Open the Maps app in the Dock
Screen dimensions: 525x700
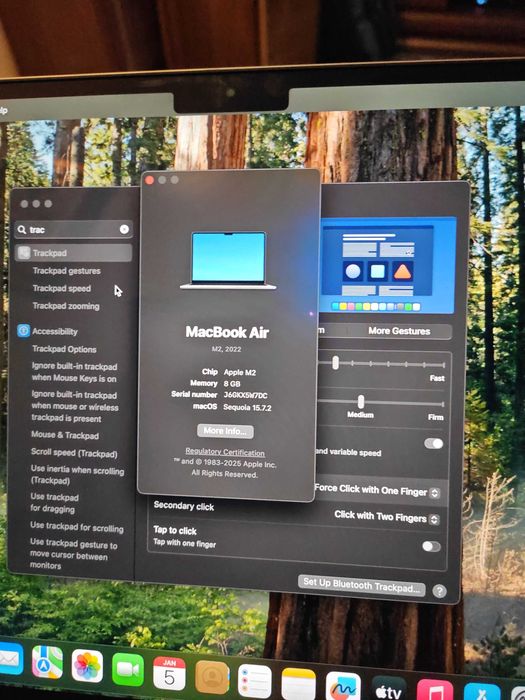47,662
